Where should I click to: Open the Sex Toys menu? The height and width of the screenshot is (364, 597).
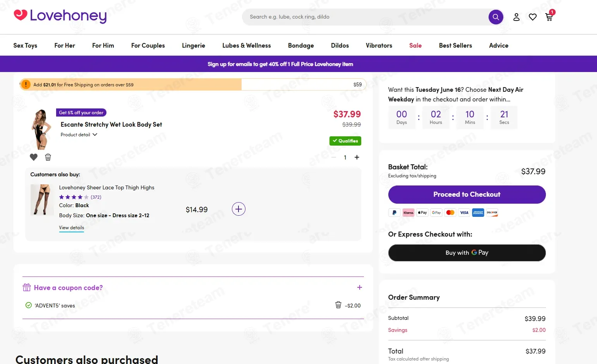point(25,45)
